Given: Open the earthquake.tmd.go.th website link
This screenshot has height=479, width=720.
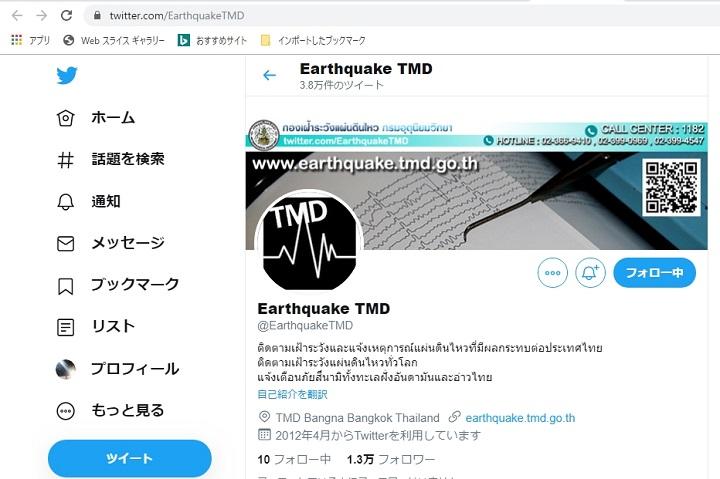Looking at the screenshot, I should coord(520,418).
